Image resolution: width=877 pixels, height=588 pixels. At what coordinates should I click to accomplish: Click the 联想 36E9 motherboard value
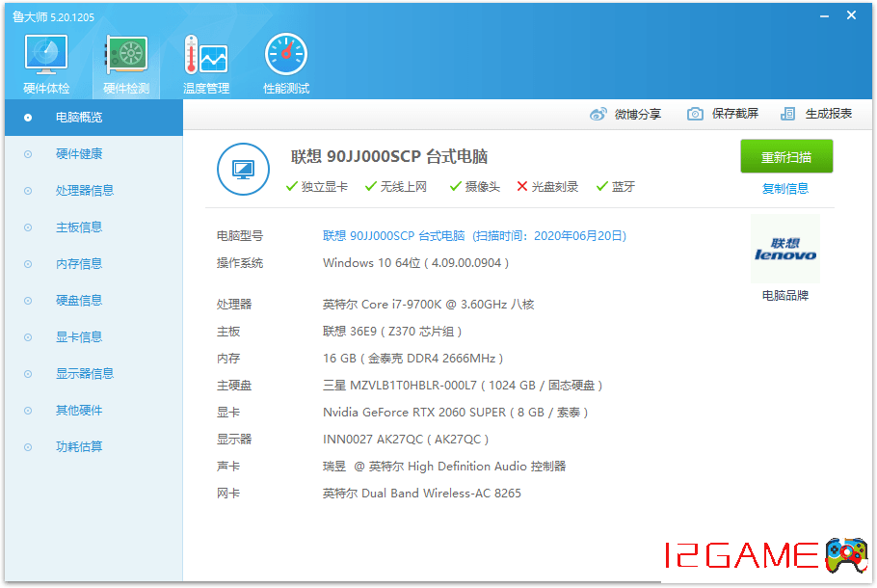[392, 332]
